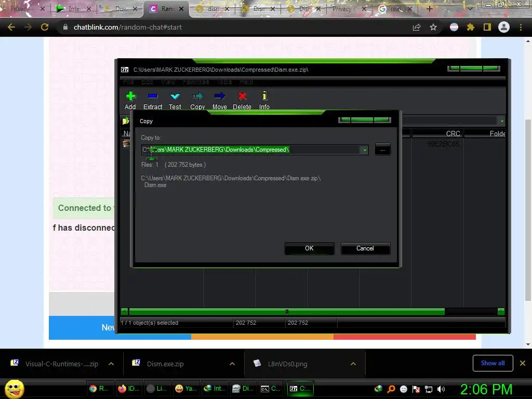Click the browser page vertical scrollbar
The height and width of the screenshot is (399, 532).
click(x=528, y=210)
